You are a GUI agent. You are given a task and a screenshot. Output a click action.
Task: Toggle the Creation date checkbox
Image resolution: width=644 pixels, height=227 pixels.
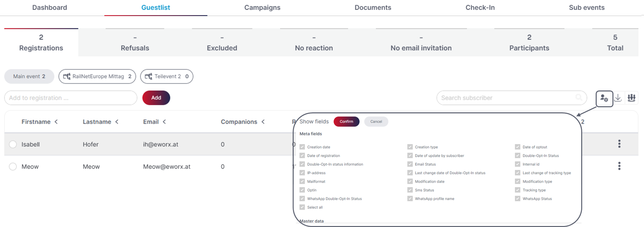point(302,147)
